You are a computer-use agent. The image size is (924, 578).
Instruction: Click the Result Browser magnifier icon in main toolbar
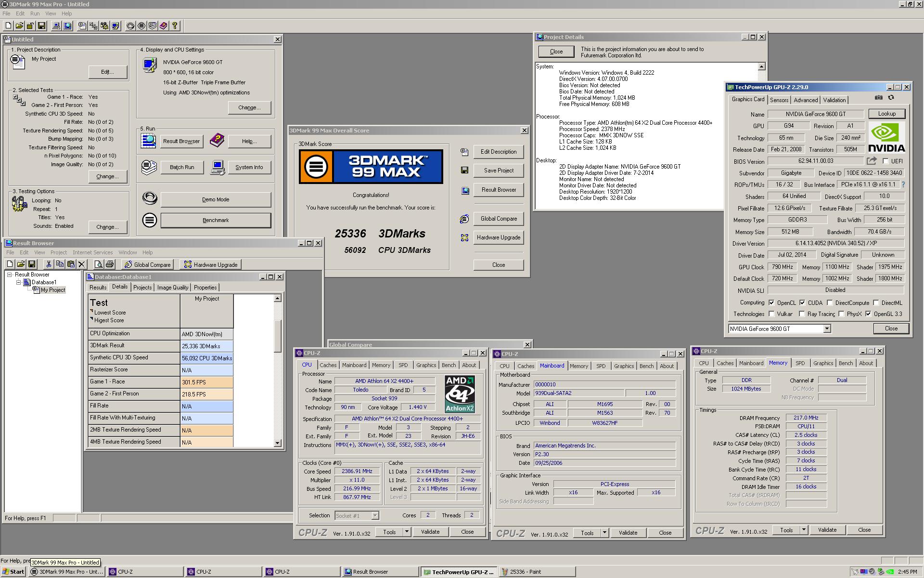point(67,26)
